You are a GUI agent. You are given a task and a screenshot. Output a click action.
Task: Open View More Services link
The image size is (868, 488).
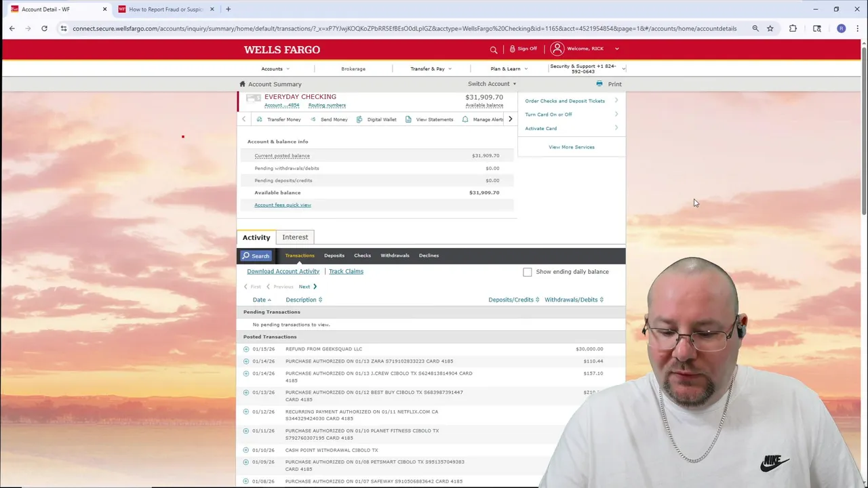point(572,147)
